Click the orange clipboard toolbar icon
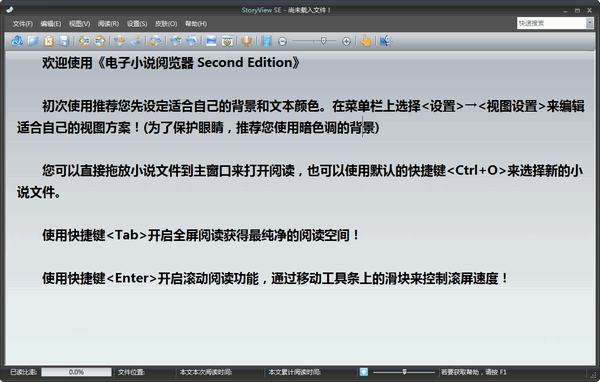 (49, 41)
